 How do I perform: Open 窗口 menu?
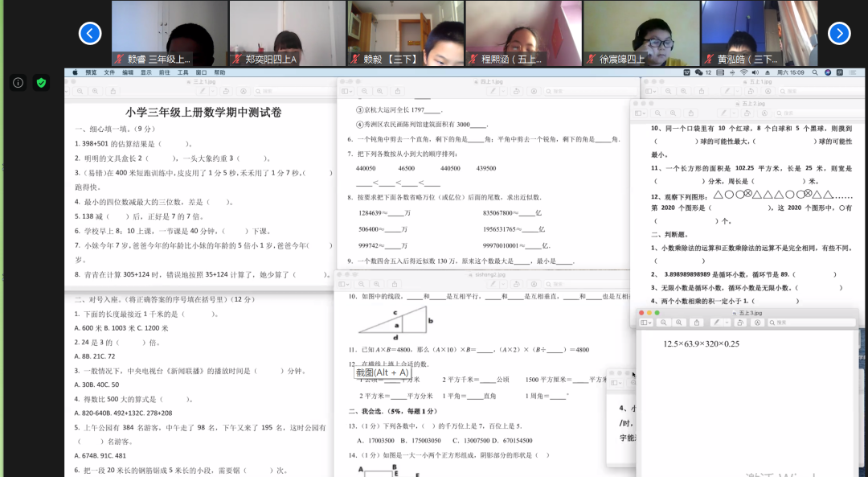201,72
